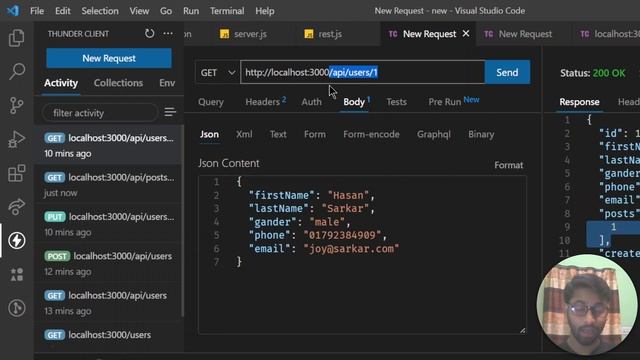Open the Thunder Client lightning icon
The height and width of the screenshot is (360, 640).
click(x=16, y=241)
